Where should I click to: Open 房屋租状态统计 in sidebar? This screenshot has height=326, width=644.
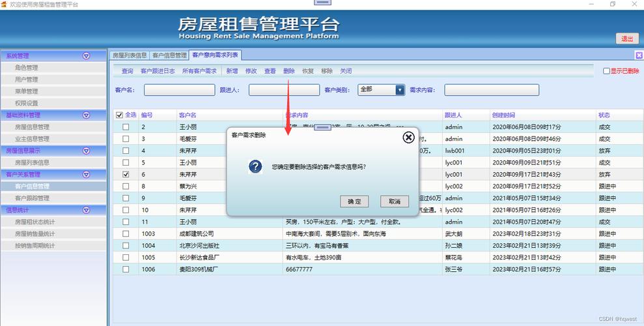(x=35, y=222)
